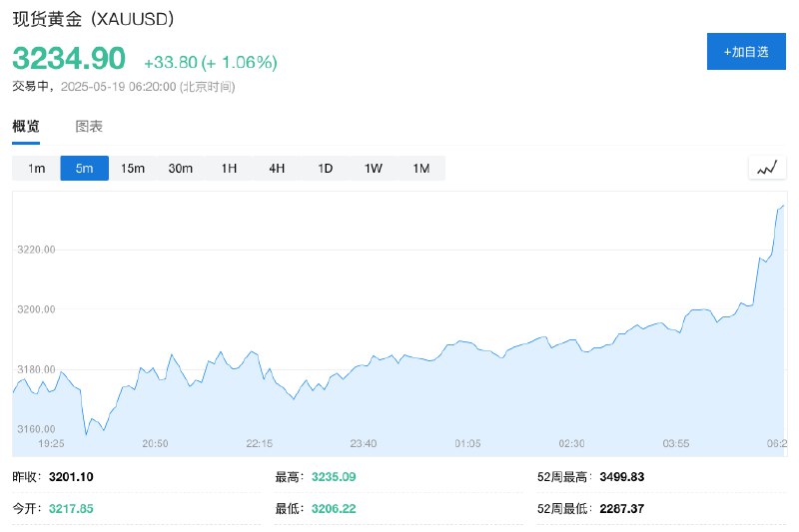Screen dimensions: 799x532
Task: Click the 3160.00 y-axis label
Action: tap(36, 428)
